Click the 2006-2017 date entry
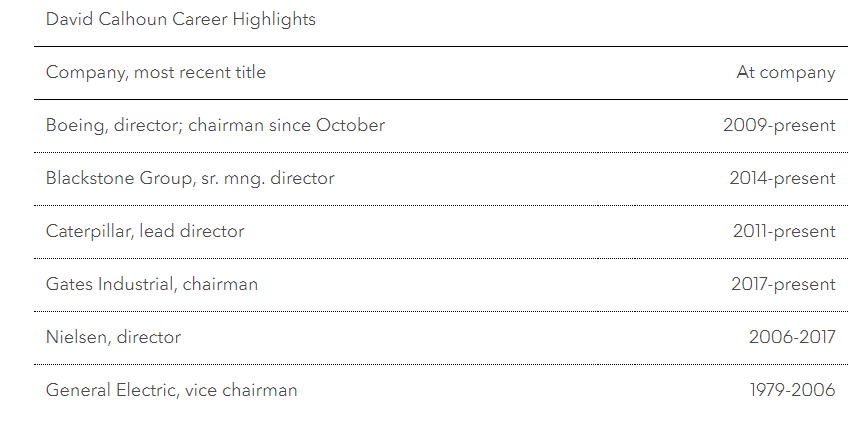 [791, 337]
